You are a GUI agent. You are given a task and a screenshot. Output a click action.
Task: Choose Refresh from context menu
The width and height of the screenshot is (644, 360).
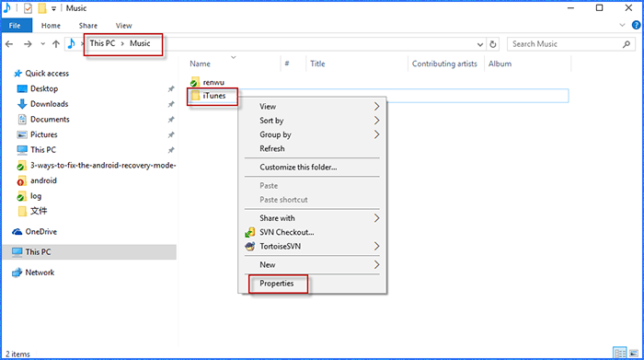pos(312,148)
